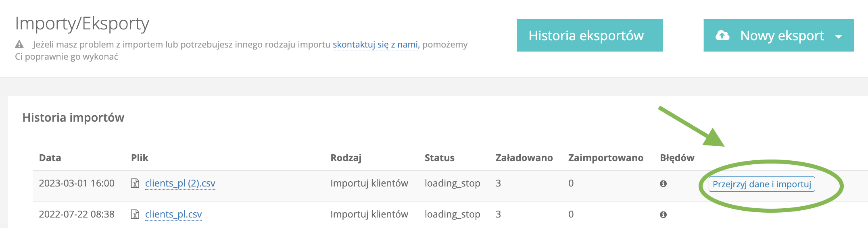This screenshot has width=868, height=228.
Task: Click the file icon beside clients_pl.csv
Action: (135, 214)
